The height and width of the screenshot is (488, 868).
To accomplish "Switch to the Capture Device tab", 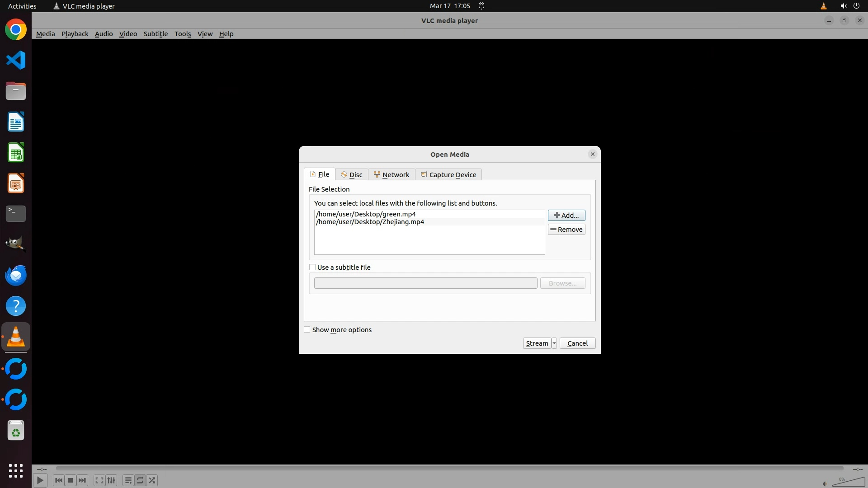I will click(x=448, y=174).
